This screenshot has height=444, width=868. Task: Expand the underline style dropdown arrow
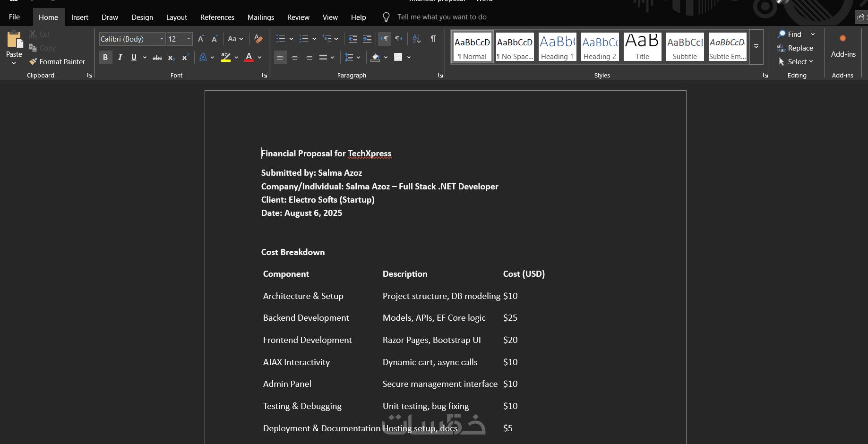145,58
